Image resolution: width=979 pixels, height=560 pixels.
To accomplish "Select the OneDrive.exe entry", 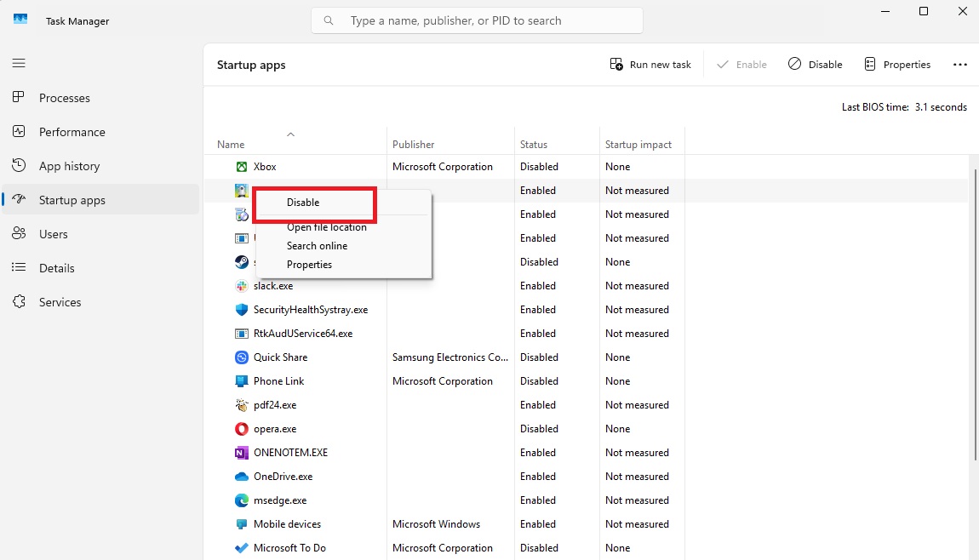I will [283, 477].
